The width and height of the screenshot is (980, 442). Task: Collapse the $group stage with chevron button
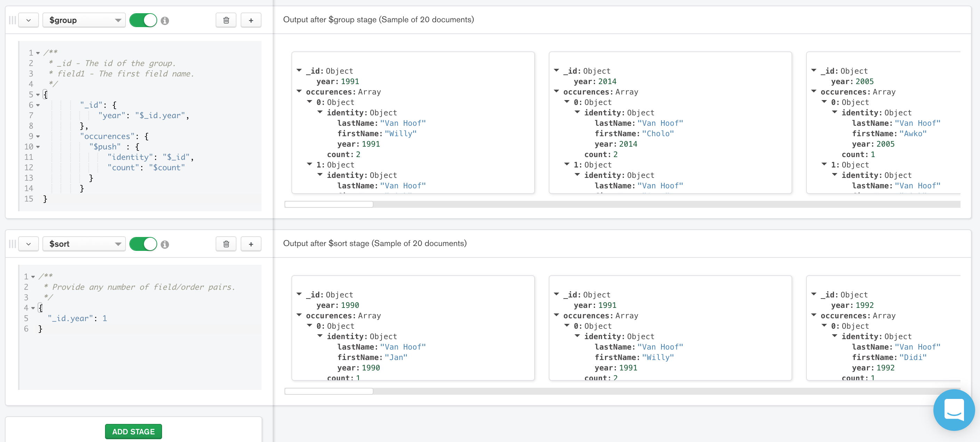tap(29, 20)
